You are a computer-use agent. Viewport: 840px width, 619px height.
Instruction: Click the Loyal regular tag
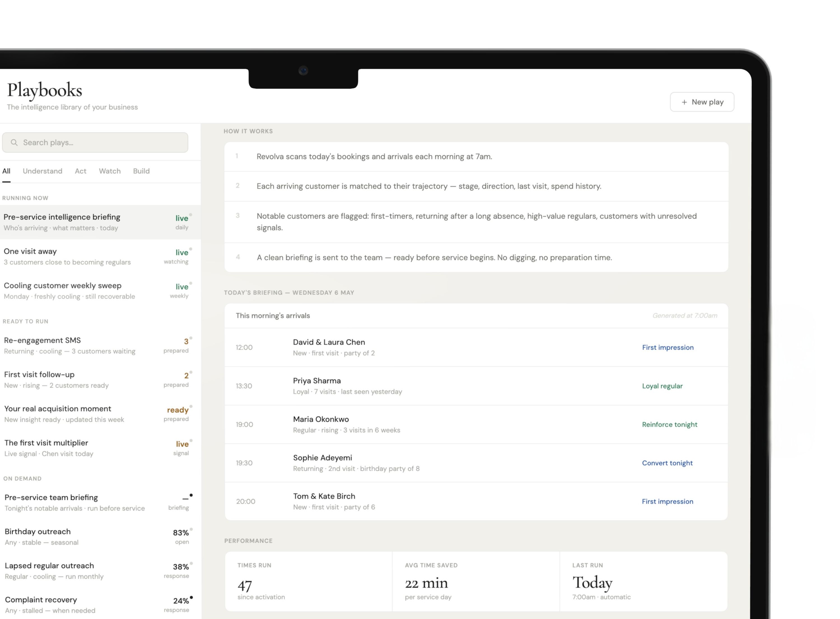662,386
